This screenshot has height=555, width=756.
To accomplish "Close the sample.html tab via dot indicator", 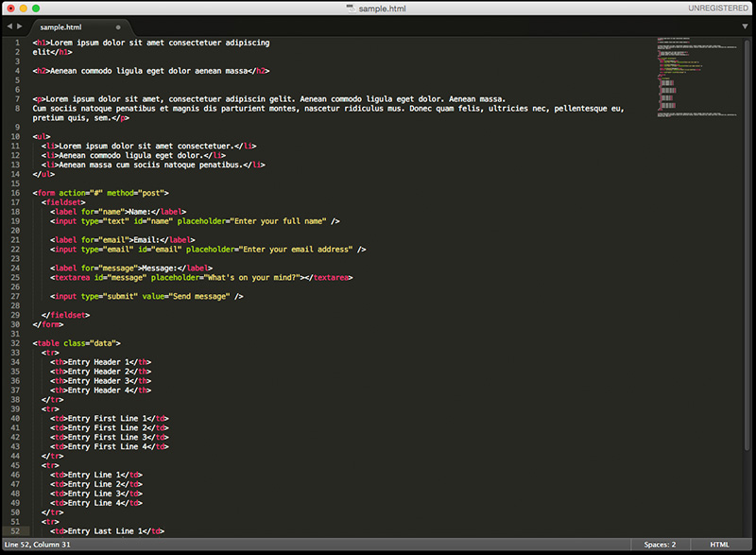I will coord(118,27).
